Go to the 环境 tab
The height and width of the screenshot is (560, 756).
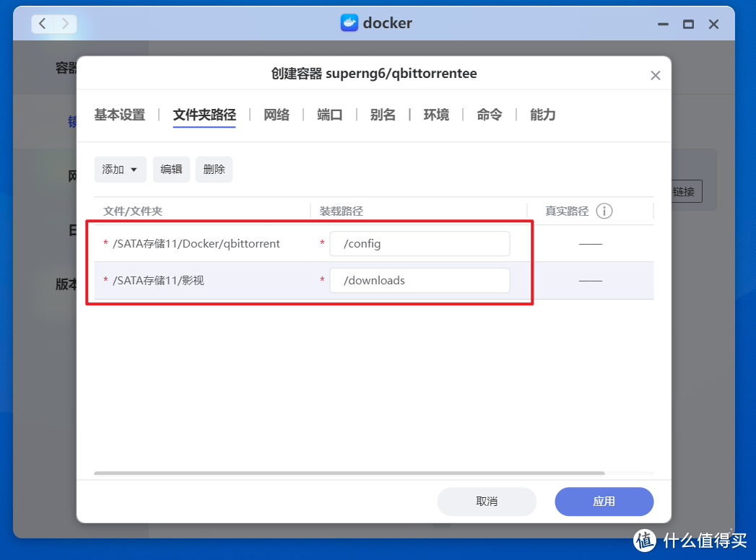pos(436,115)
